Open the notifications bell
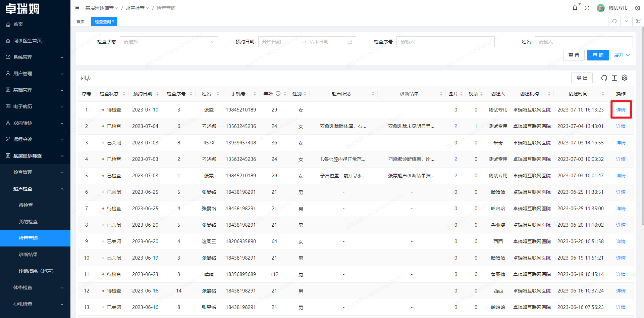 coord(575,8)
